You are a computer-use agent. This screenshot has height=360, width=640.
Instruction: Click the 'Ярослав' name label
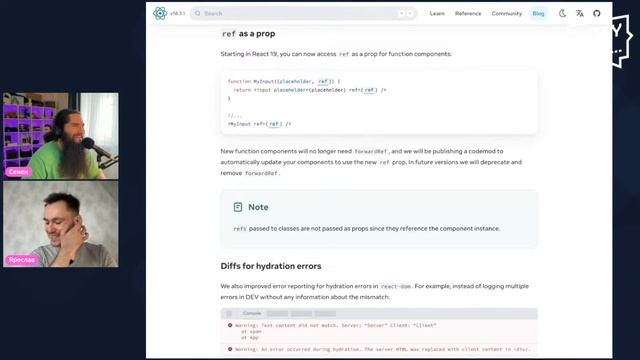22,260
